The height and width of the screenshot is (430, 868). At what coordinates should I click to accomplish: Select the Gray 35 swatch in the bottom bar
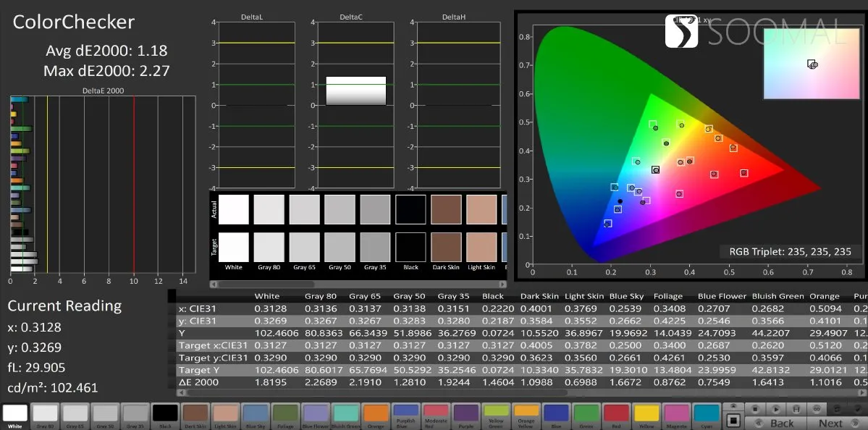click(x=135, y=416)
